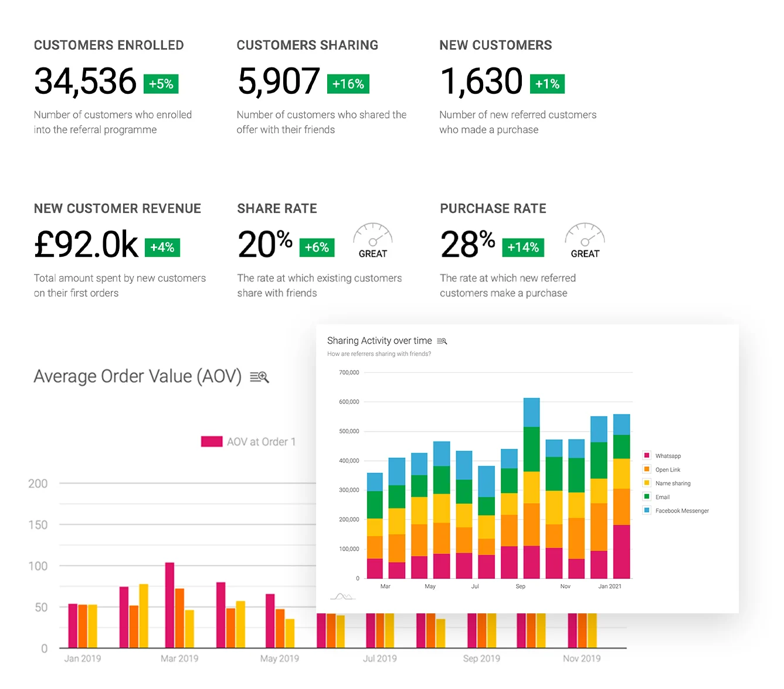Click the 20% share rate value
The image size is (784, 689).
point(265,245)
